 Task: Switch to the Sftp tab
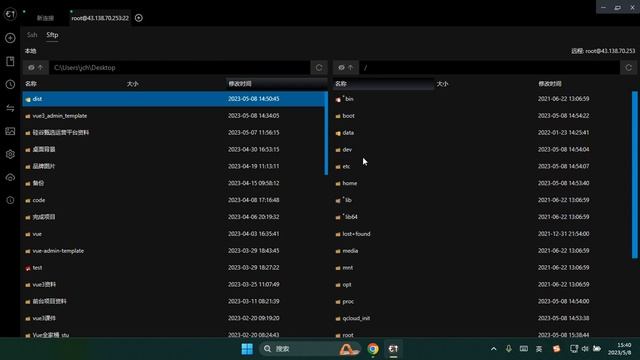pyautogui.click(x=52, y=35)
